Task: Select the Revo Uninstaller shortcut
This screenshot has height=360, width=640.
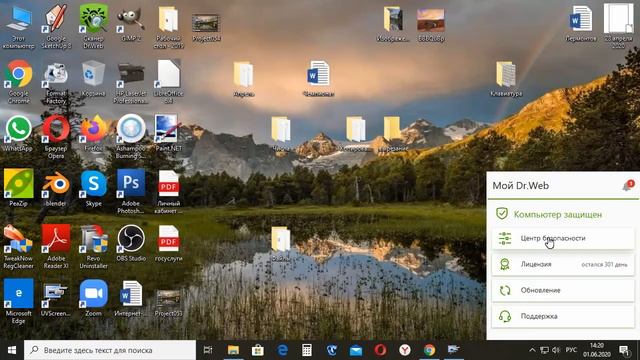Action: coord(93,247)
